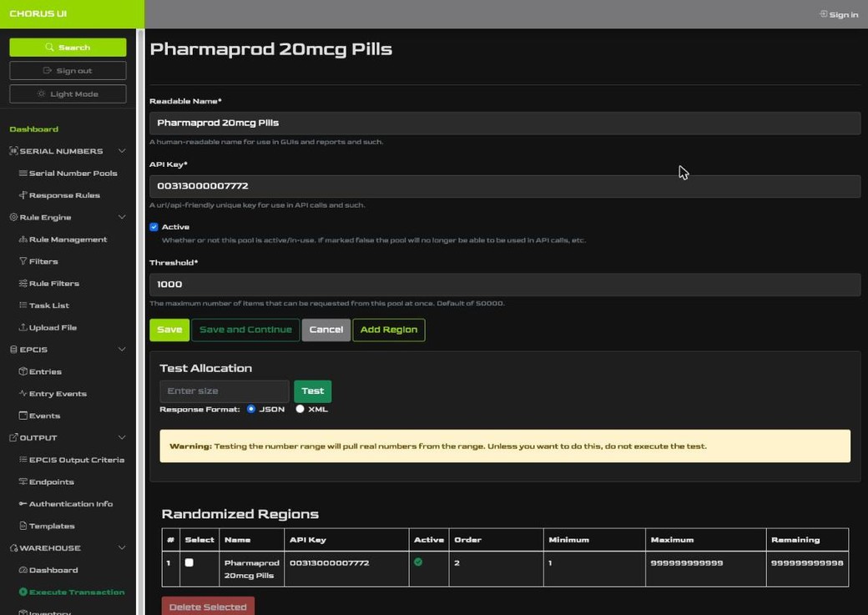Click the sidebar vertical scrollbar
Image resolution: width=868 pixels, height=615 pixels.
pyautogui.click(x=140, y=321)
